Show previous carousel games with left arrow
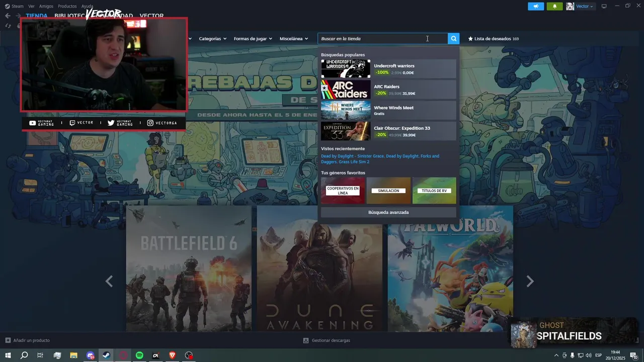 109,282
